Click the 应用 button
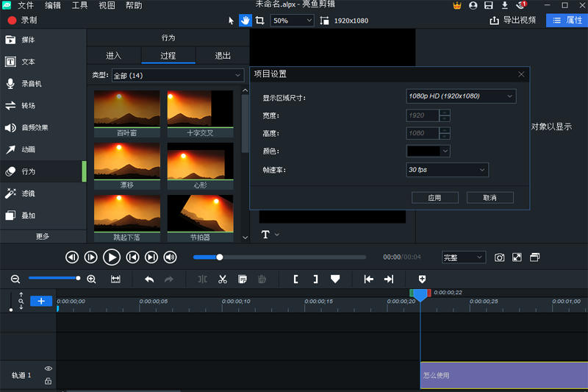The image size is (588, 392). 436,198
